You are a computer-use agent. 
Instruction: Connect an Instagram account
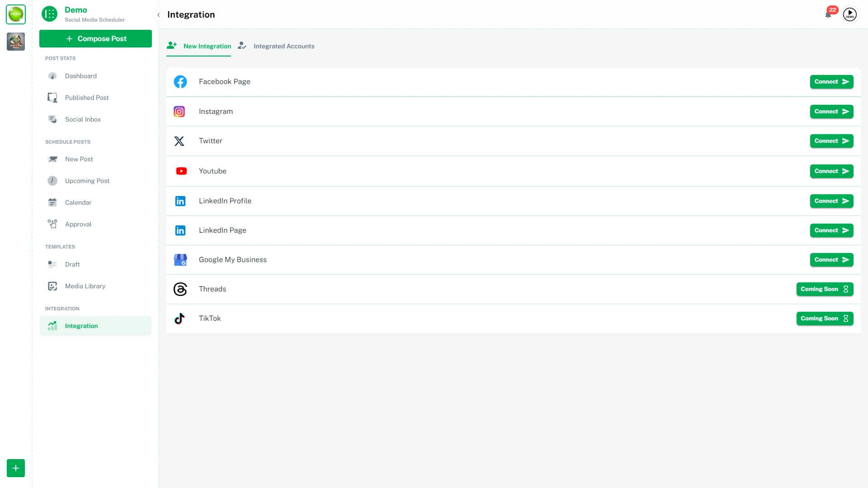pyautogui.click(x=831, y=112)
